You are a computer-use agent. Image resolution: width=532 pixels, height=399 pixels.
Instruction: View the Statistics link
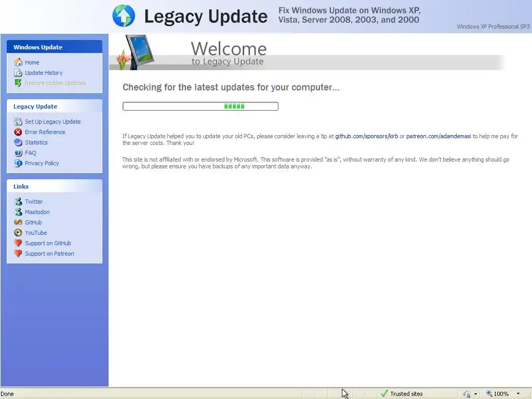click(36, 142)
